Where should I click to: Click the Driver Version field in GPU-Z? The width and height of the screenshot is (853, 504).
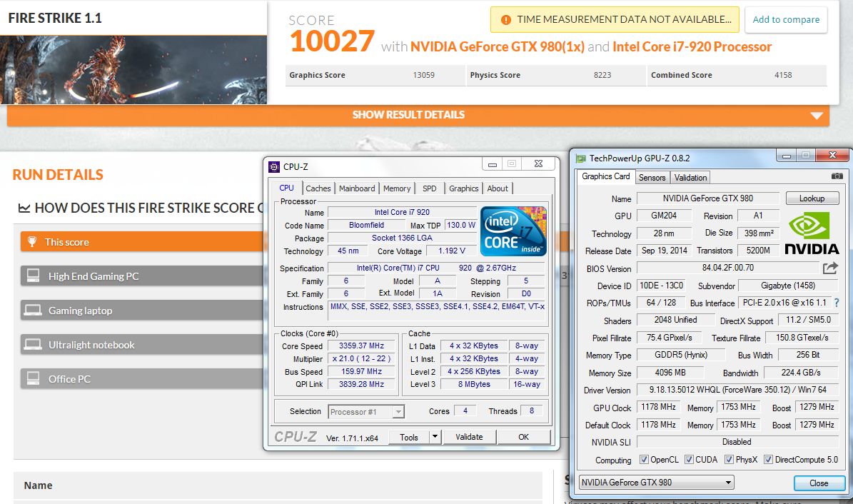point(737,390)
